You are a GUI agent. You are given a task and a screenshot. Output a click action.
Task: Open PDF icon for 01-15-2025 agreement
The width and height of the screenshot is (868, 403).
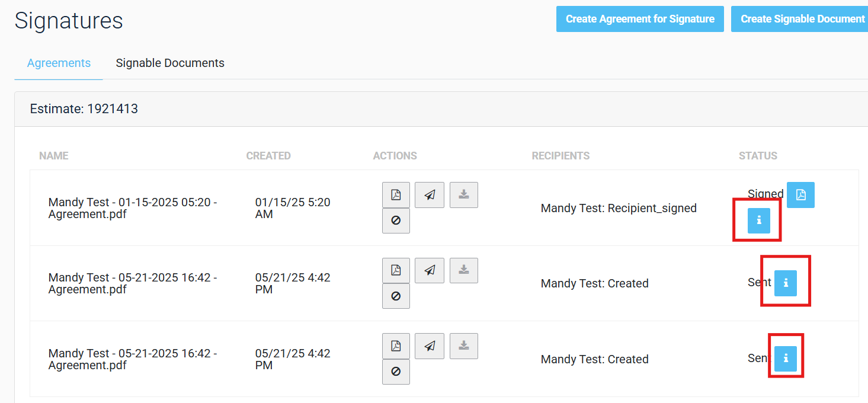pyautogui.click(x=396, y=195)
